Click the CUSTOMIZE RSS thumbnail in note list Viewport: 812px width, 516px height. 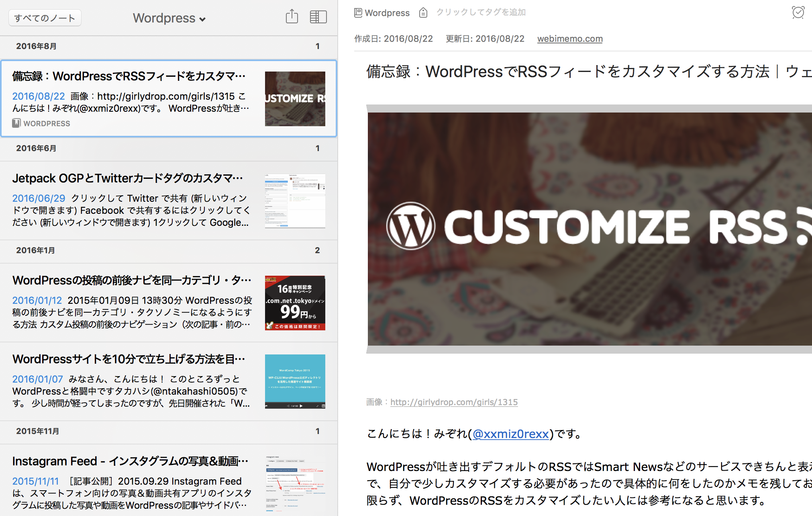click(295, 99)
